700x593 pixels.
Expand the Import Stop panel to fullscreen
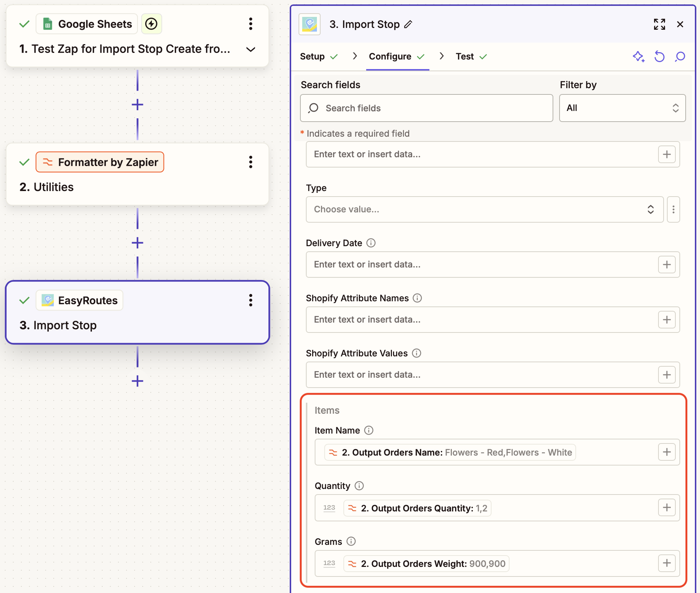660,24
